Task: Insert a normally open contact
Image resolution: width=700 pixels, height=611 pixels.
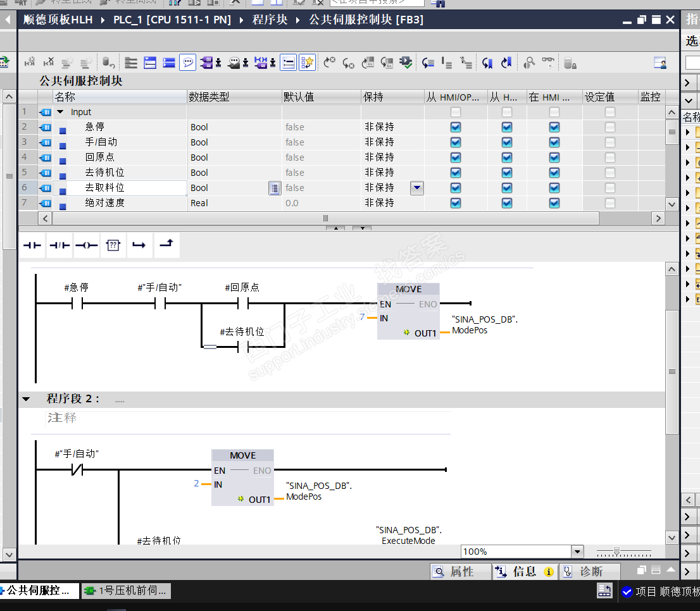Action: pyautogui.click(x=32, y=245)
